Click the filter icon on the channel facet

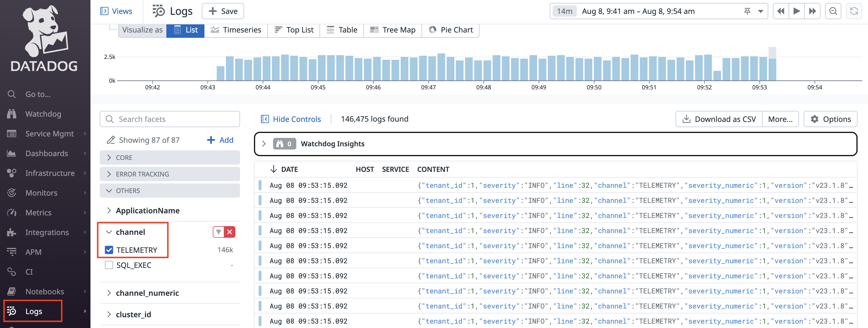click(218, 232)
